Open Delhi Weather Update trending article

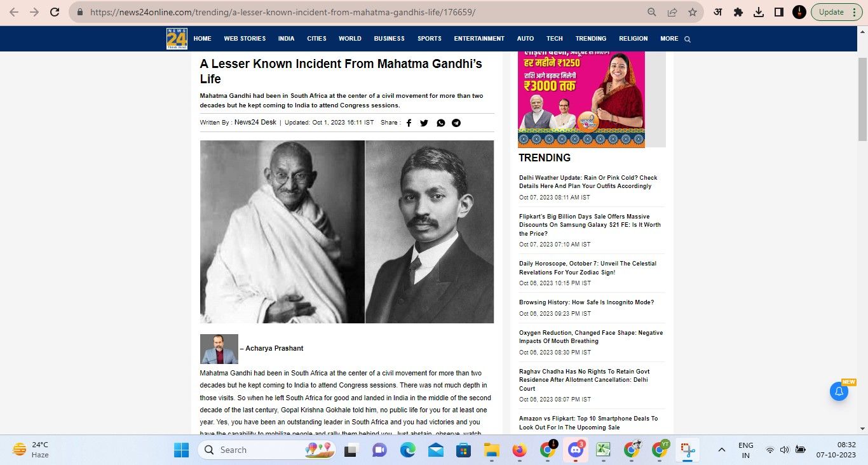coord(588,182)
